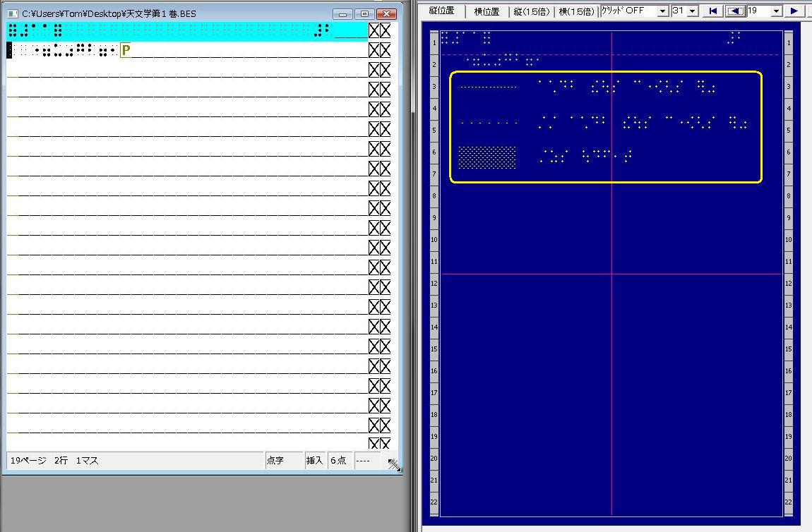Maximize the BES editor window

pos(364,14)
